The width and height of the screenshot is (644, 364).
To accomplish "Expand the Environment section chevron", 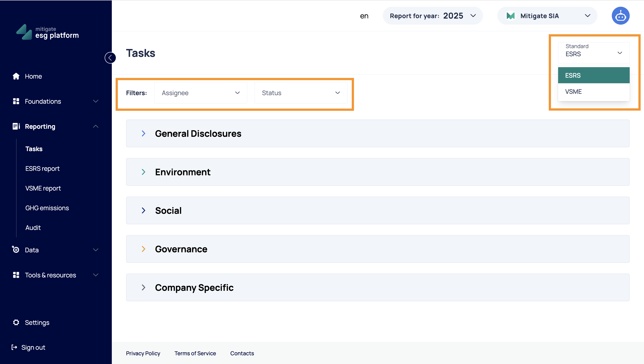I will tap(144, 172).
